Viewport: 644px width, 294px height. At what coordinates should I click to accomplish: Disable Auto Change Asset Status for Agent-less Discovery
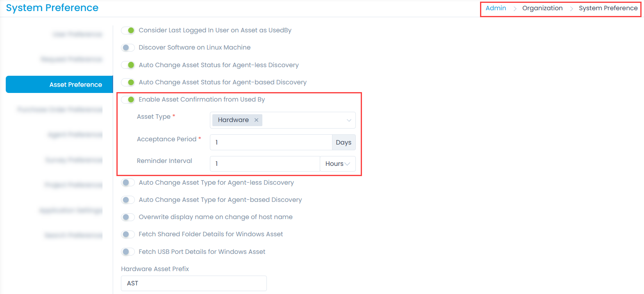(x=128, y=65)
